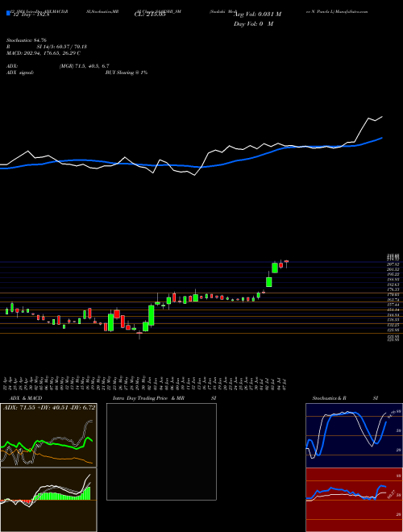Click the MACD histogram chart panel
Image resolution: width=403 pixels, height=532 pixels.
click(x=48, y=500)
